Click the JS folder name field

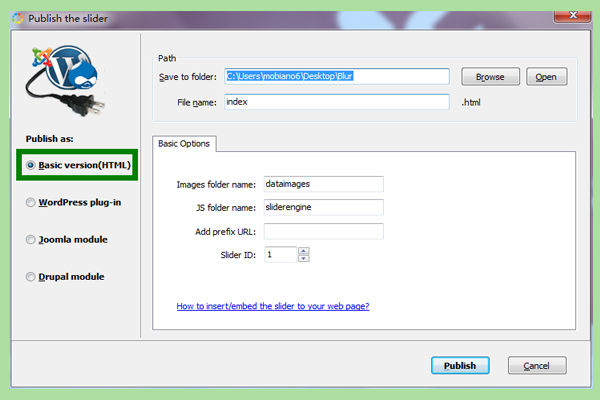[x=323, y=207]
